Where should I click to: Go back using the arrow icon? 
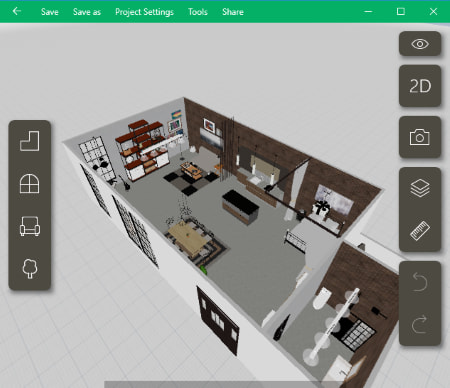[17, 11]
